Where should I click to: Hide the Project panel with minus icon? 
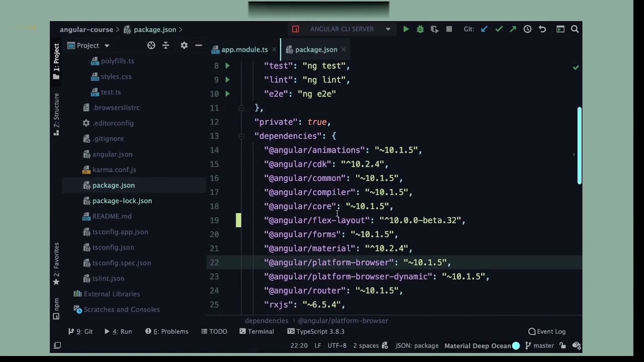pos(198,45)
